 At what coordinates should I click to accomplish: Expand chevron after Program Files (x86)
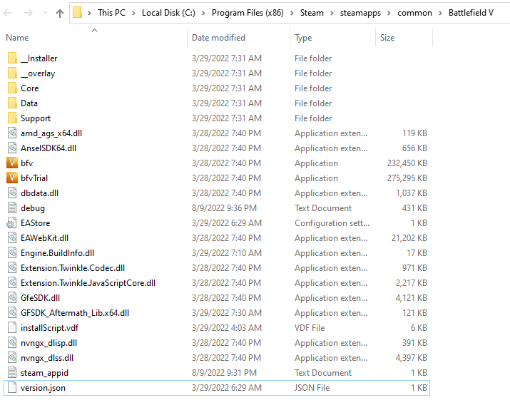292,13
